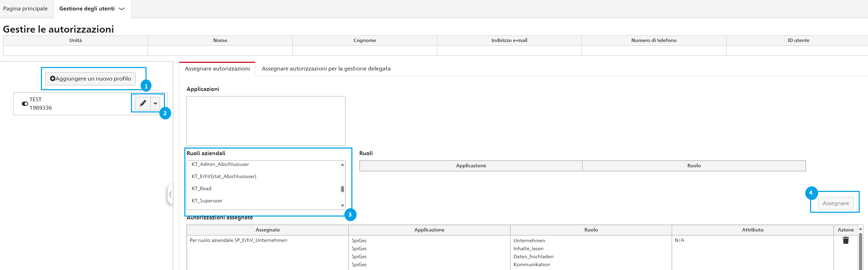Image resolution: width=868 pixels, height=270 pixels.
Task: Select KT_Admin_Abschlussuser in Ruoli aziendali
Action: (220, 164)
